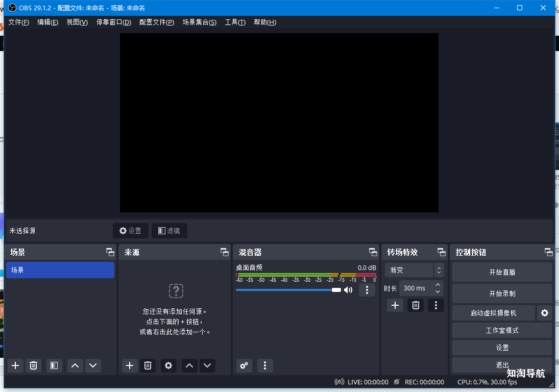Add a source with the plus icon

click(130, 365)
